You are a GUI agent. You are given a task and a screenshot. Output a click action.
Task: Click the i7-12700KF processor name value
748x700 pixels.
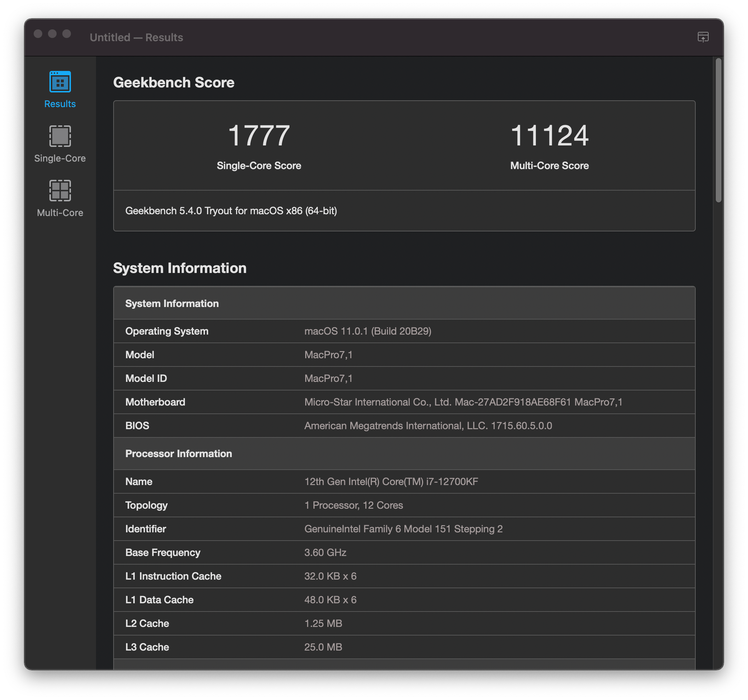click(391, 482)
